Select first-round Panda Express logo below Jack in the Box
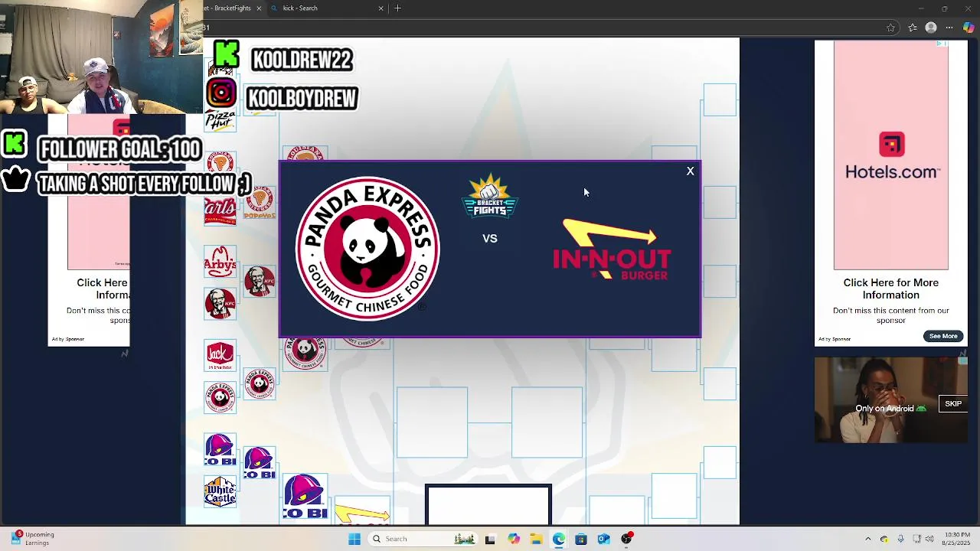 pos(220,396)
